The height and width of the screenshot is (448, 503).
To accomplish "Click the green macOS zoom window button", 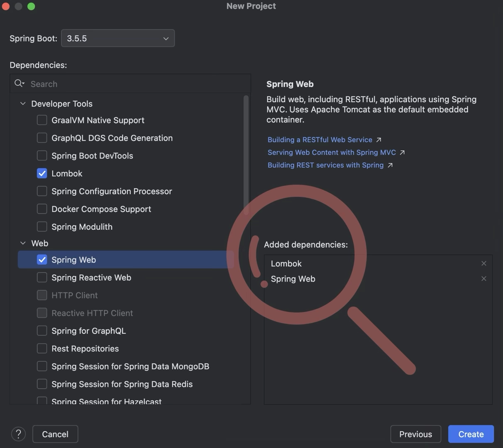I will click(x=31, y=6).
